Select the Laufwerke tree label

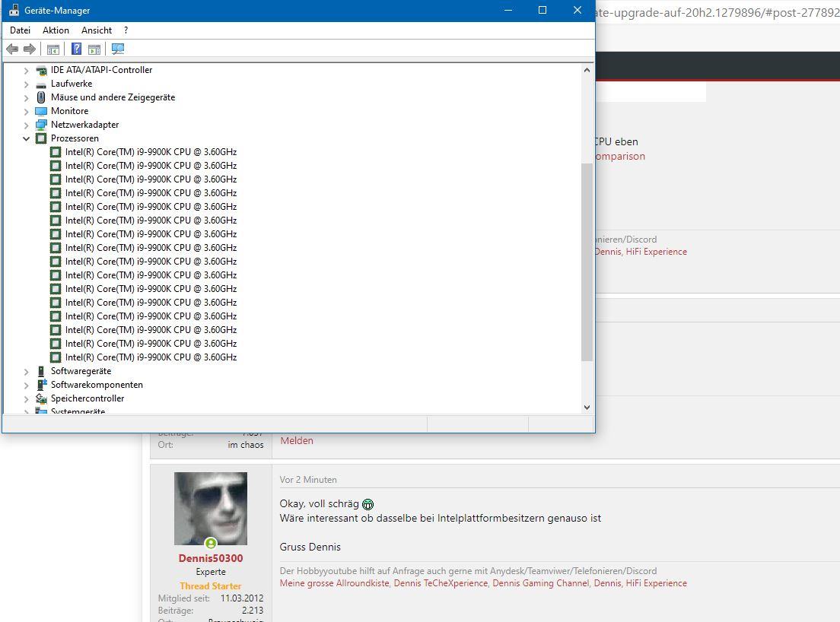pyautogui.click(x=72, y=84)
